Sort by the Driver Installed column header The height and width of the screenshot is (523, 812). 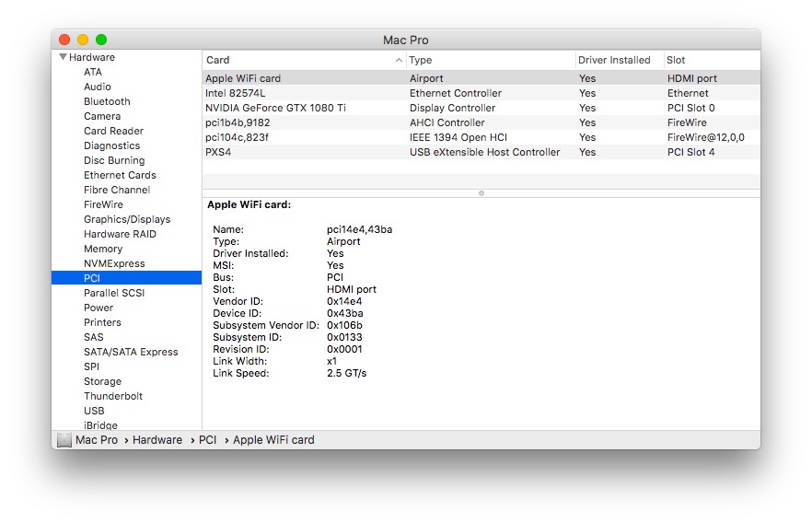pos(620,60)
